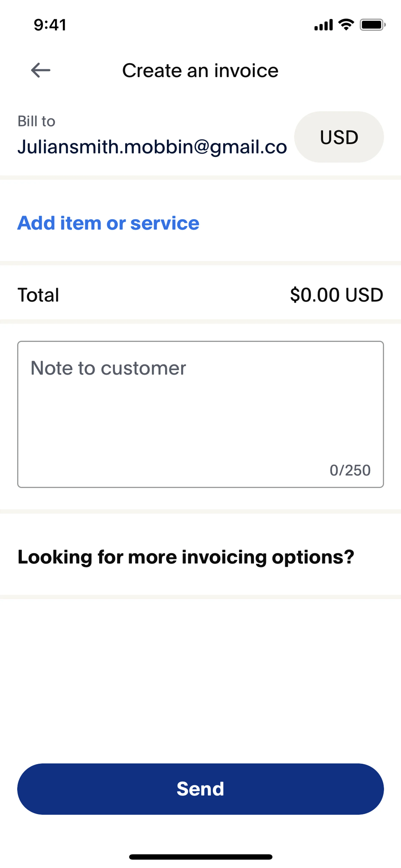Screen dimensions: 401x868
Task: Tap the gray divider below the Total row
Action: click(x=200, y=322)
